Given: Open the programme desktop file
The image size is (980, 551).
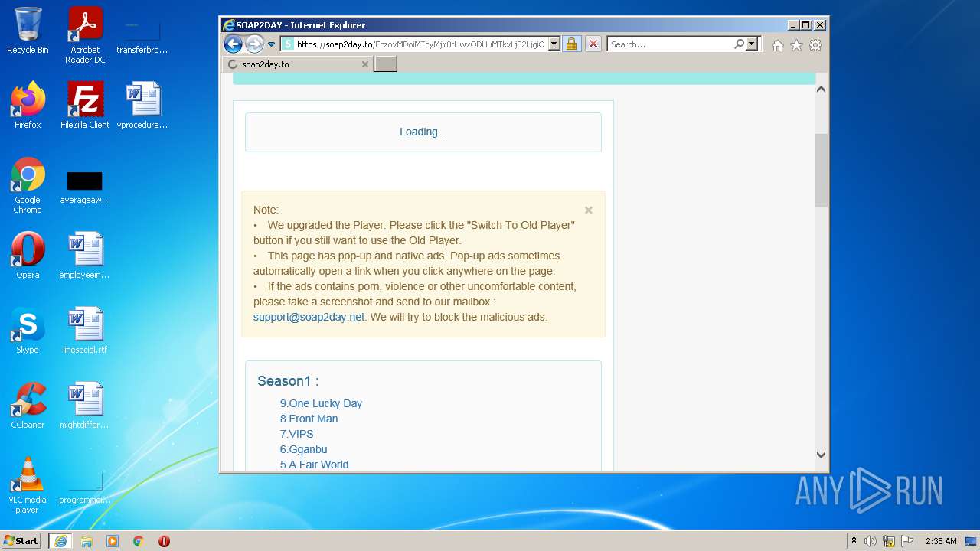Looking at the screenshot, I should click(x=85, y=487).
